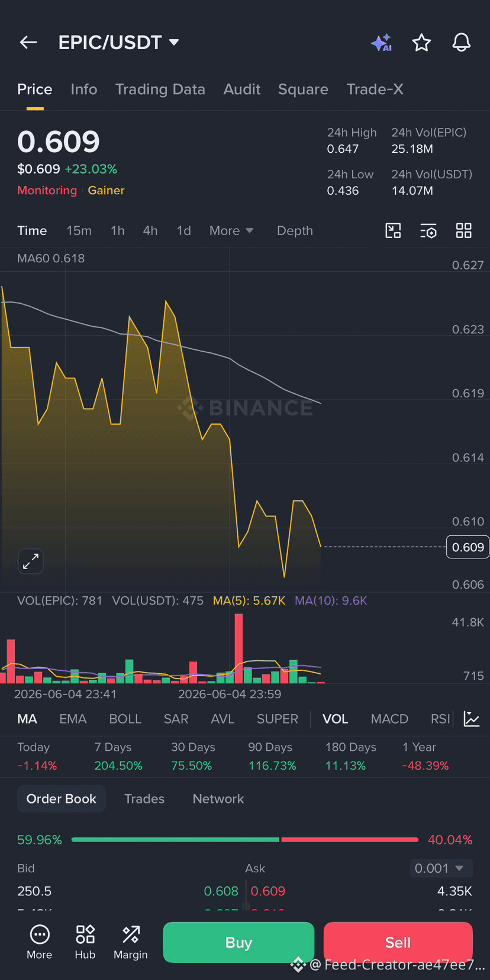Open the four-square grid layout icon
The width and height of the screenshot is (490, 980).
click(x=464, y=231)
